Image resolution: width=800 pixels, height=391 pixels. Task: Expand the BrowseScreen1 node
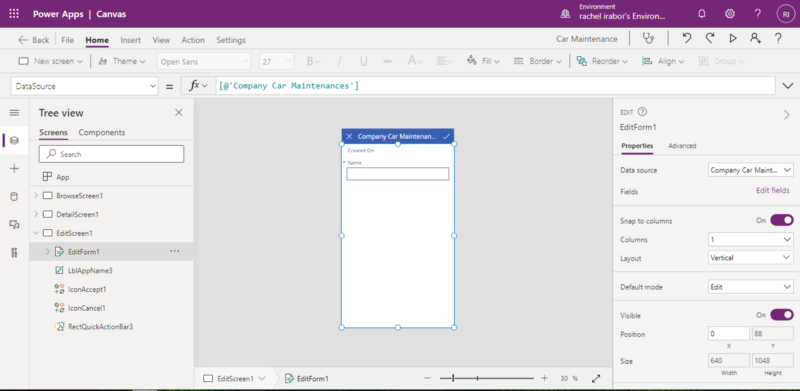point(36,196)
